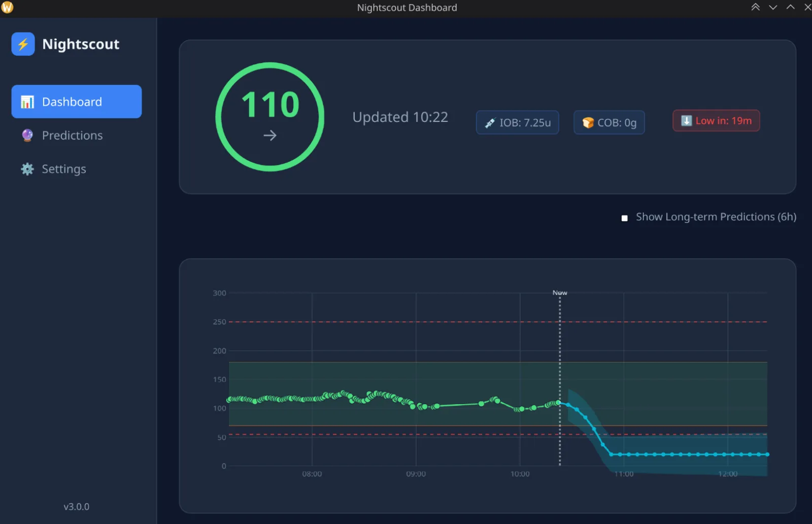Click the Low in: 19m alert badge
Image resolution: width=812 pixels, height=524 pixels.
[x=716, y=121]
